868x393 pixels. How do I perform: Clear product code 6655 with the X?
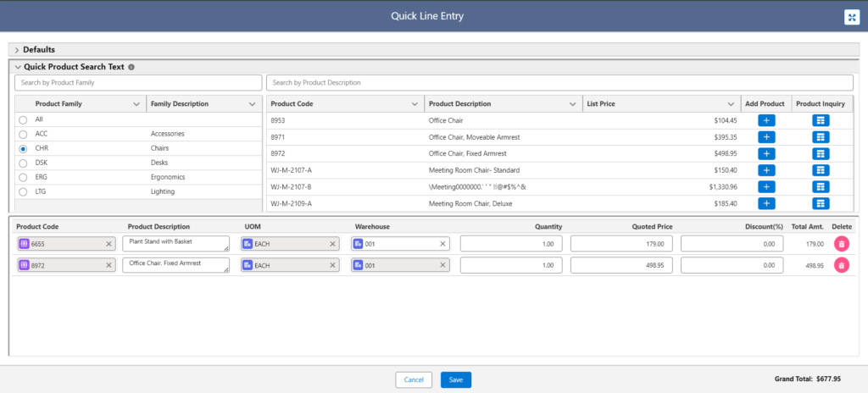(108, 244)
